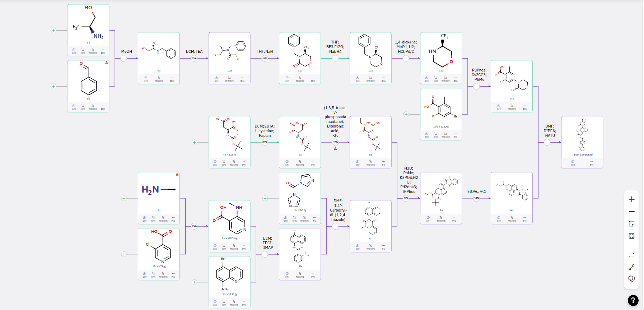Viewport: 644px width, 310px height.
Task: Open the More menu on compound 9a
Action: (172, 79)
